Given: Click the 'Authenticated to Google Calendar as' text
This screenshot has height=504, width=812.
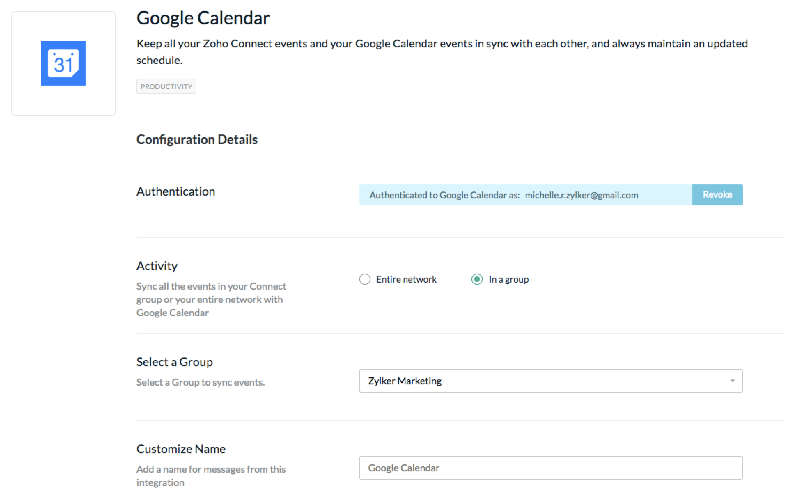Looking at the screenshot, I should [444, 195].
